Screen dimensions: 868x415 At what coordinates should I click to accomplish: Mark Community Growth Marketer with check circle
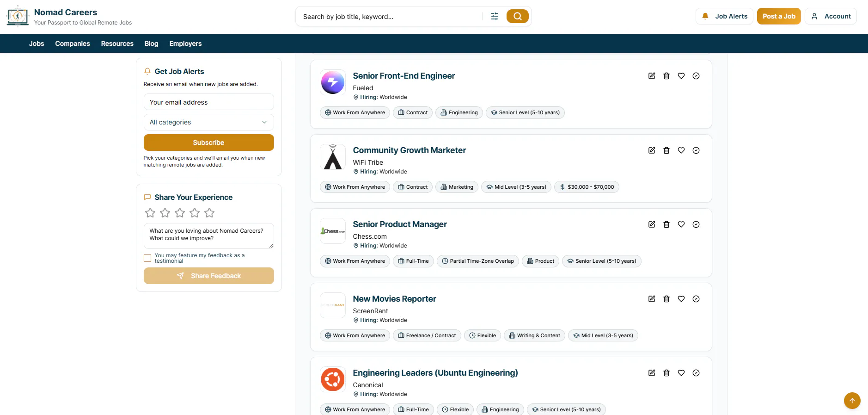tap(696, 150)
